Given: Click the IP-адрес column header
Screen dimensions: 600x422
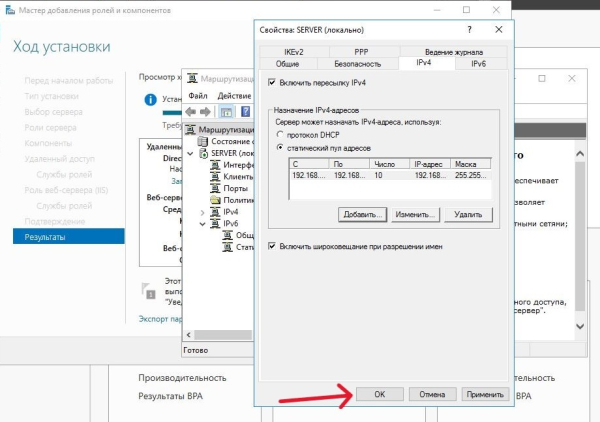Looking at the screenshot, I should point(430,164).
